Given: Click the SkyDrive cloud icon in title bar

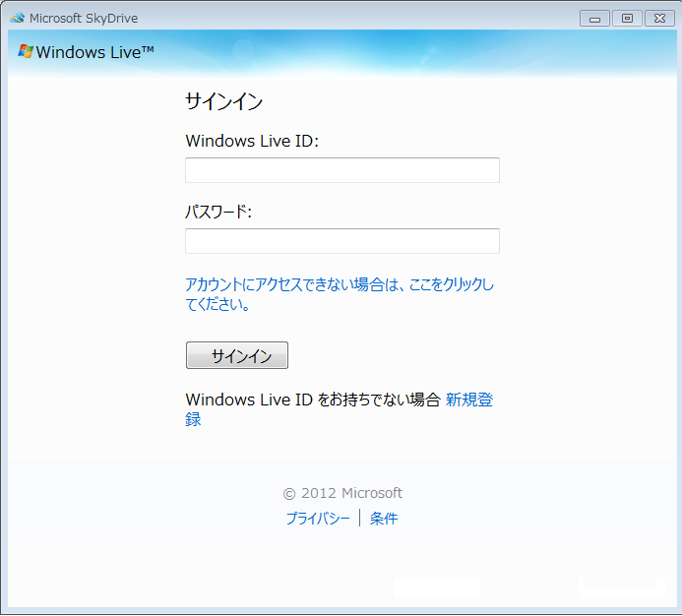Looking at the screenshot, I should (x=18, y=18).
